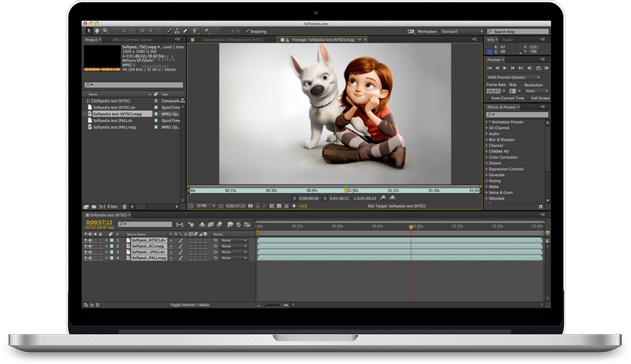Jump to first frame in Preview panel
631x364 pixels.
pos(490,68)
